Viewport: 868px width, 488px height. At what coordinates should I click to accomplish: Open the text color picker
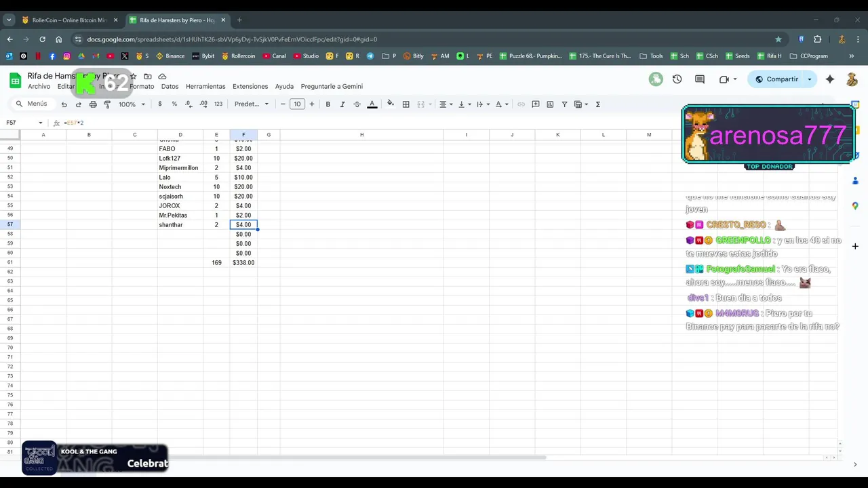point(372,104)
